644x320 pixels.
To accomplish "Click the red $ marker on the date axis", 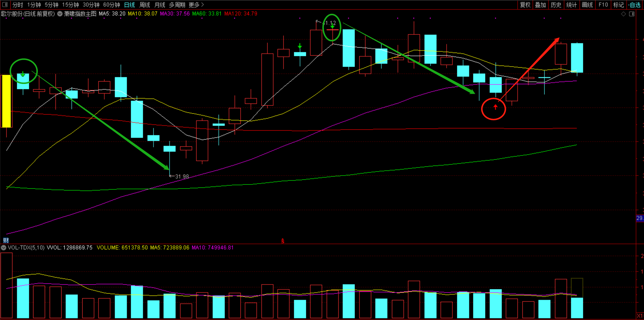I will coord(283,241).
